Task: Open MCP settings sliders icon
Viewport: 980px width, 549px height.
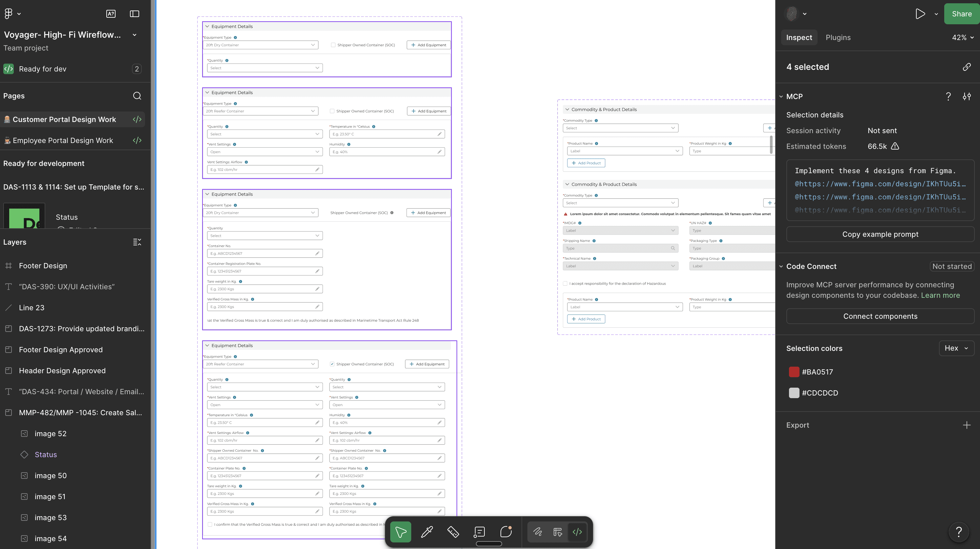Action: (x=967, y=96)
